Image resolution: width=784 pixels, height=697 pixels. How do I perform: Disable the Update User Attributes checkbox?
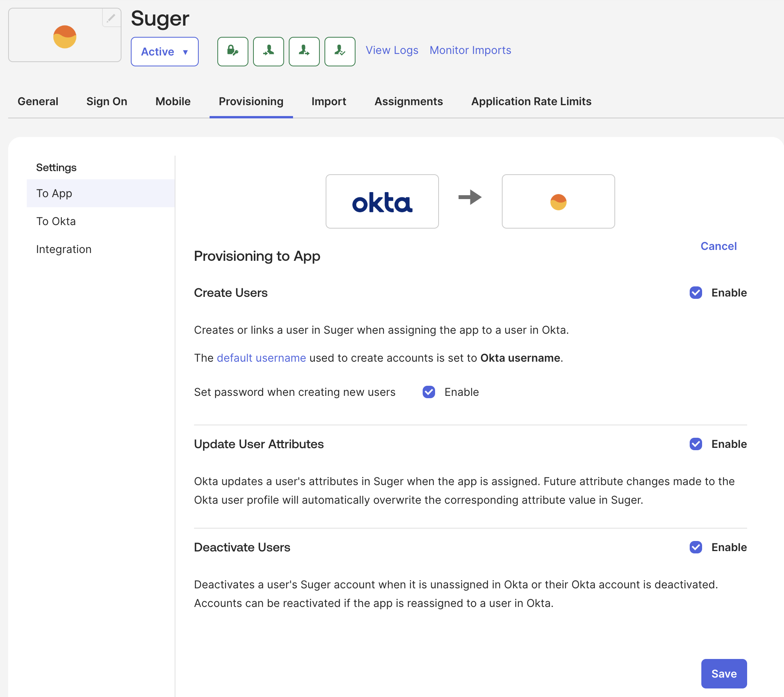point(696,444)
